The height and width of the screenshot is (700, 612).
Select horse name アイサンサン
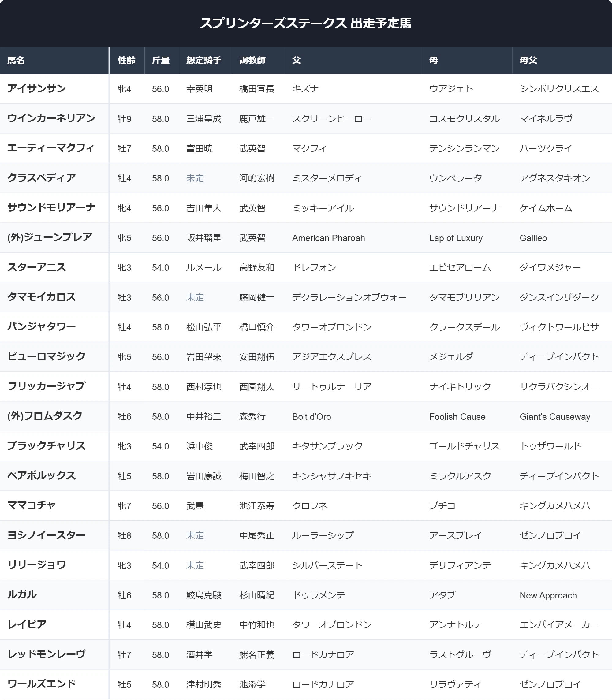pos(36,89)
